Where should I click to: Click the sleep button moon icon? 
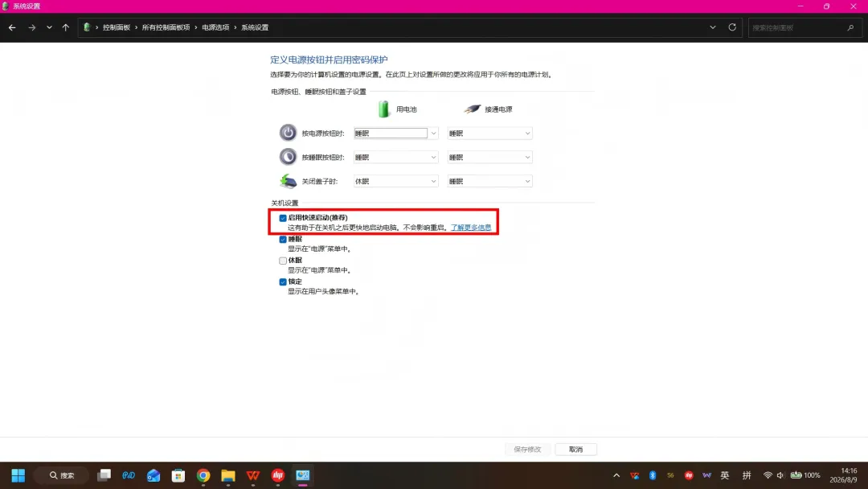288,157
